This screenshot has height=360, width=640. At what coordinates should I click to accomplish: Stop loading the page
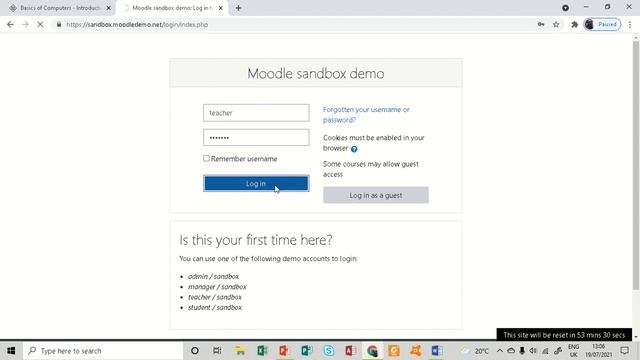click(40, 24)
